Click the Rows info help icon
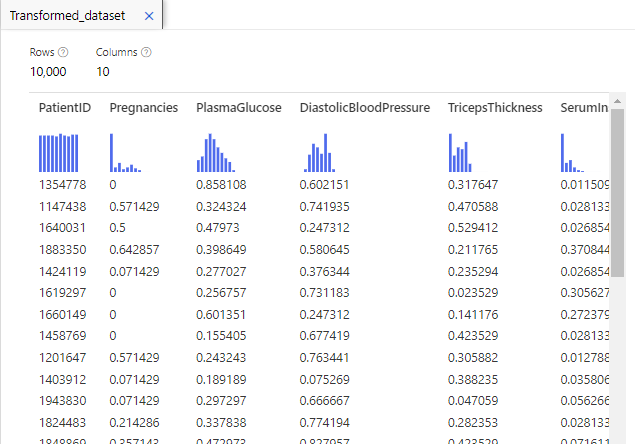This screenshot has width=635, height=444. 63,52
